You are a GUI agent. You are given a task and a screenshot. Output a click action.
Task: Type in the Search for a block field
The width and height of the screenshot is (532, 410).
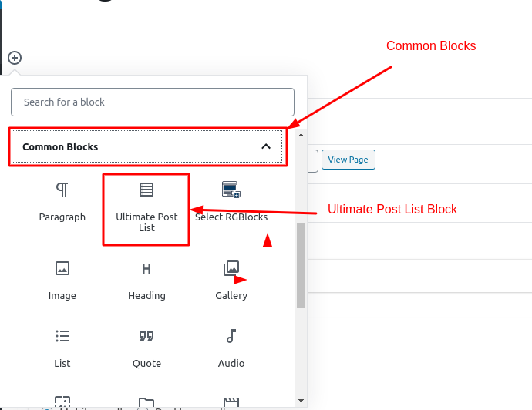tap(153, 102)
